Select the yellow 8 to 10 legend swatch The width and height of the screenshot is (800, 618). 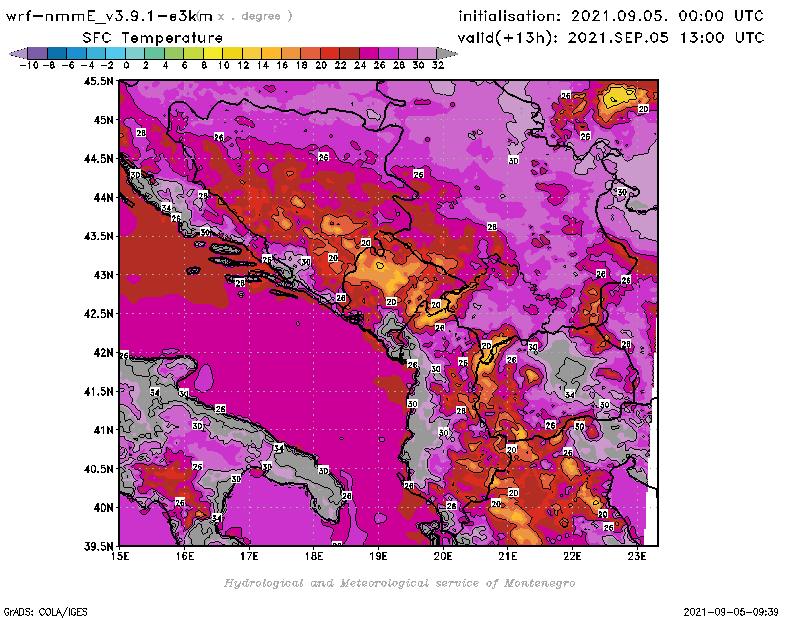213,54
